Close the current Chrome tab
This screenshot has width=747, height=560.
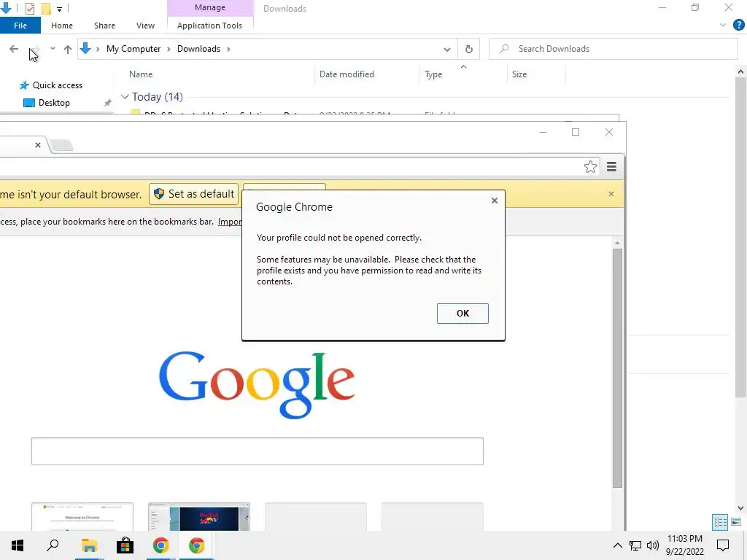[38, 145]
